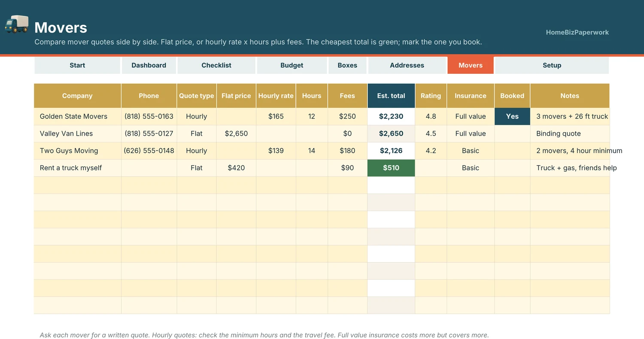
Task: Click phone number (818) 555-0163
Action: pyautogui.click(x=149, y=116)
